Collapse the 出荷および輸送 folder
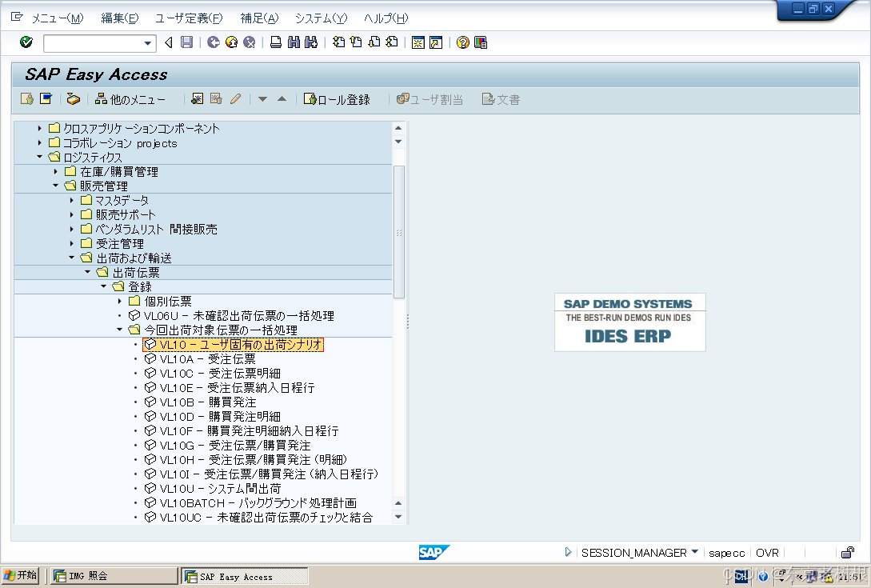The height and width of the screenshot is (588, 871). click(71, 258)
